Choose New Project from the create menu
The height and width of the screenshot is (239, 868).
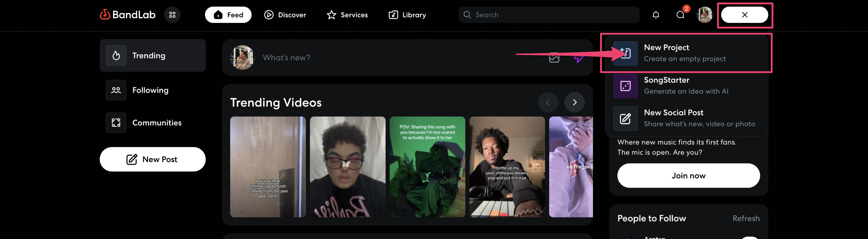pyautogui.click(x=686, y=53)
